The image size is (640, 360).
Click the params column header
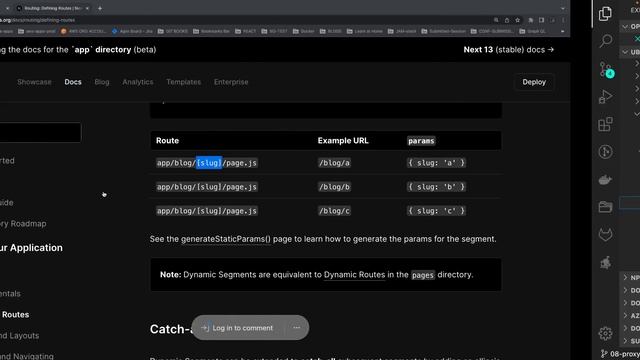click(x=421, y=141)
